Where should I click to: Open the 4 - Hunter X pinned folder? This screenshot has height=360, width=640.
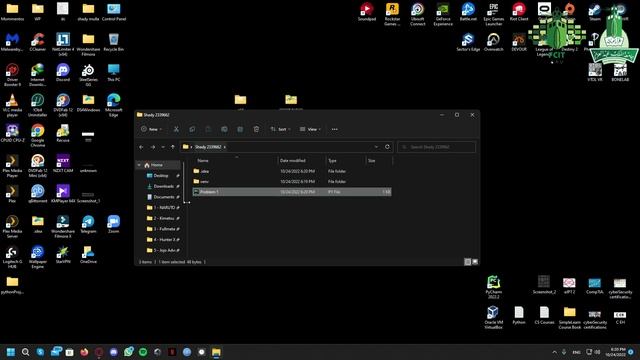pyautogui.click(x=164, y=240)
